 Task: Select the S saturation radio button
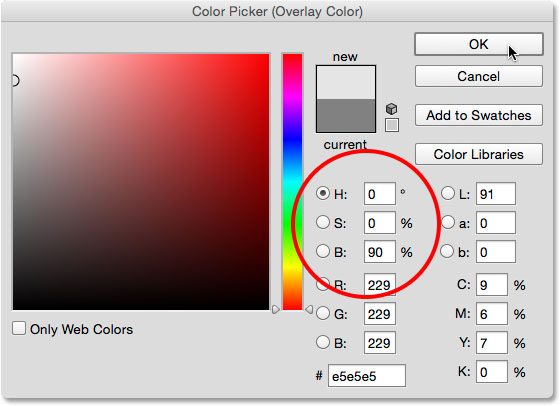pos(323,222)
